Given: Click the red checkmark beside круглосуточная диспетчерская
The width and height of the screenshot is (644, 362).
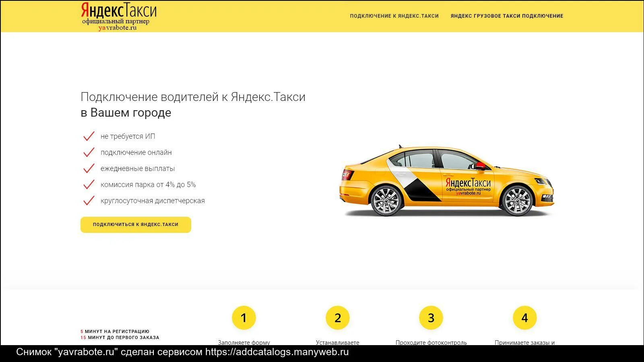Looking at the screenshot, I should point(89,200).
